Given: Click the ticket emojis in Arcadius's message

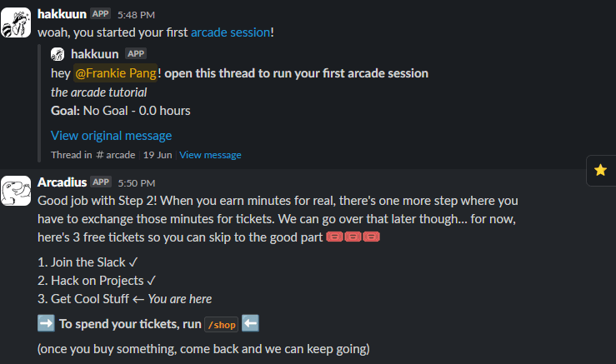Looking at the screenshot, I should click(x=353, y=237).
